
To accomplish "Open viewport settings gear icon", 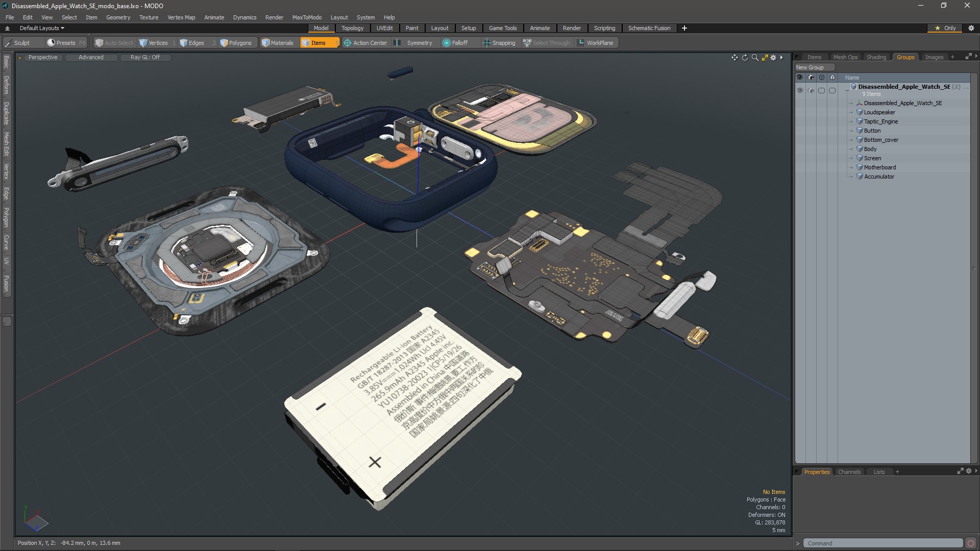I will 773,58.
